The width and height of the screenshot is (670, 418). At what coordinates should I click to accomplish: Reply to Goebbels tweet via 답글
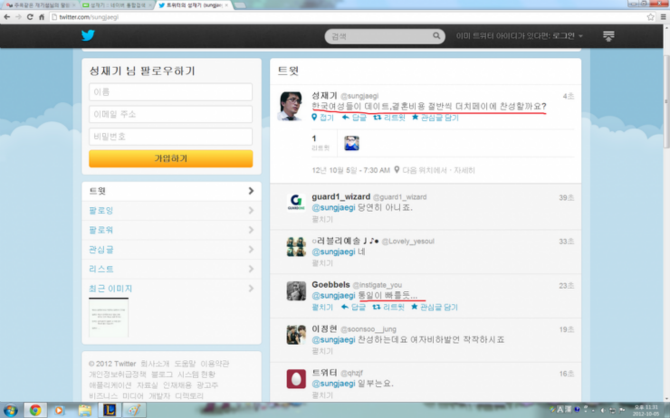point(353,307)
